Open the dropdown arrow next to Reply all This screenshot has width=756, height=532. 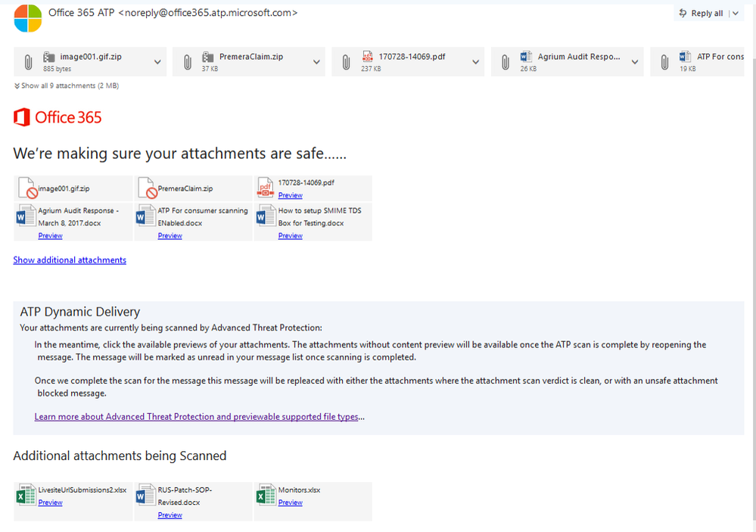[736, 14]
